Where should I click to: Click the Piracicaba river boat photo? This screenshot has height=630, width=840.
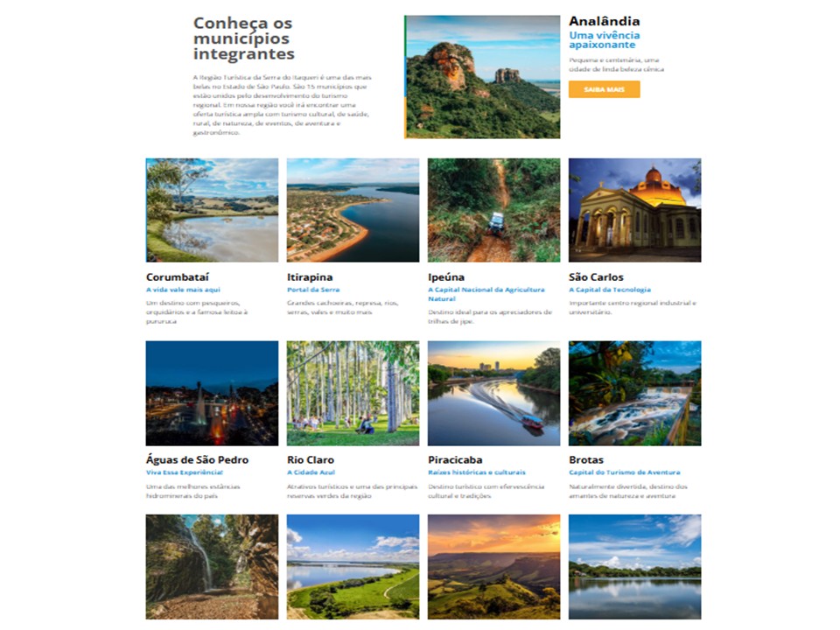pos(493,393)
